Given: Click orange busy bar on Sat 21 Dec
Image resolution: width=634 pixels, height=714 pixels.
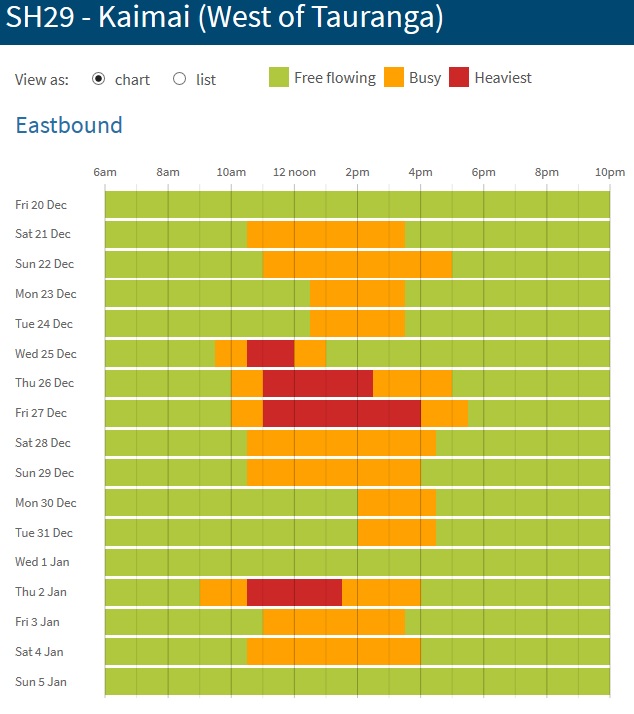Looking at the screenshot, I should point(325,234).
